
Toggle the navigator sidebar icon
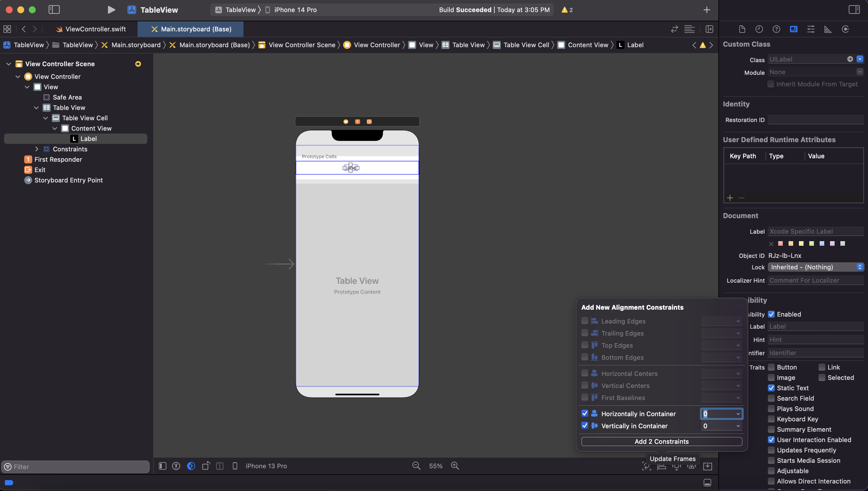pos(54,10)
